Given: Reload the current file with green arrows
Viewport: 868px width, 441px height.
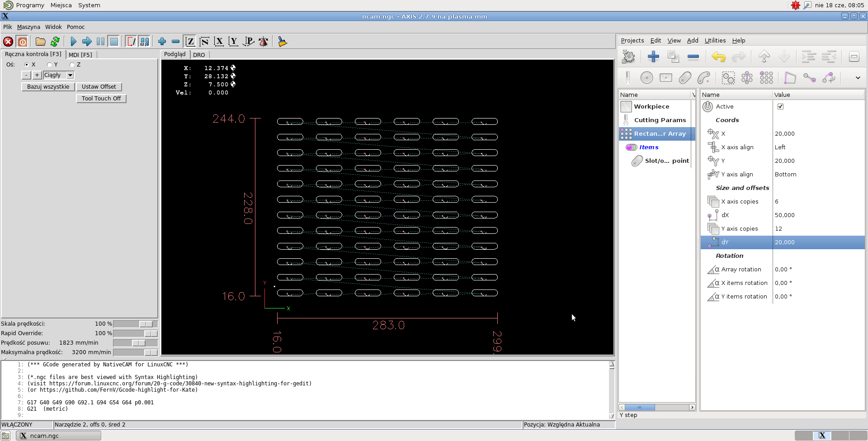Looking at the screenshot, I should point(55,42).
